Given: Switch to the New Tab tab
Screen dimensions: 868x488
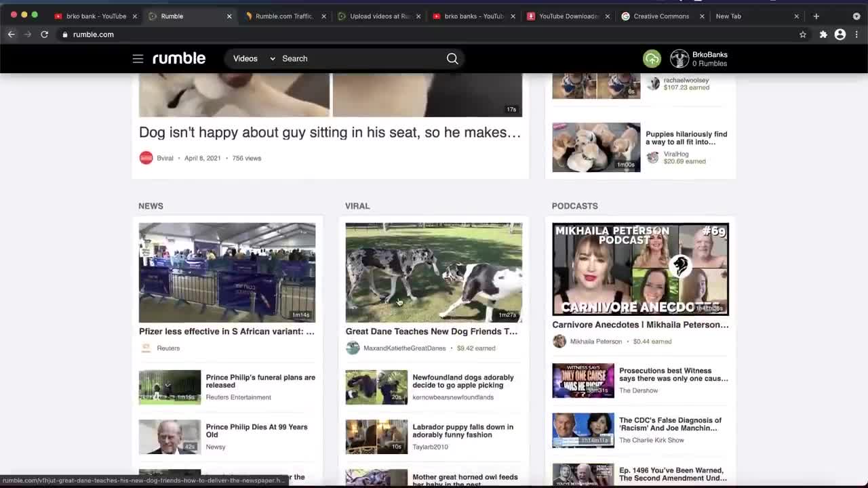Looking at the screenshot, I should 756,16.
